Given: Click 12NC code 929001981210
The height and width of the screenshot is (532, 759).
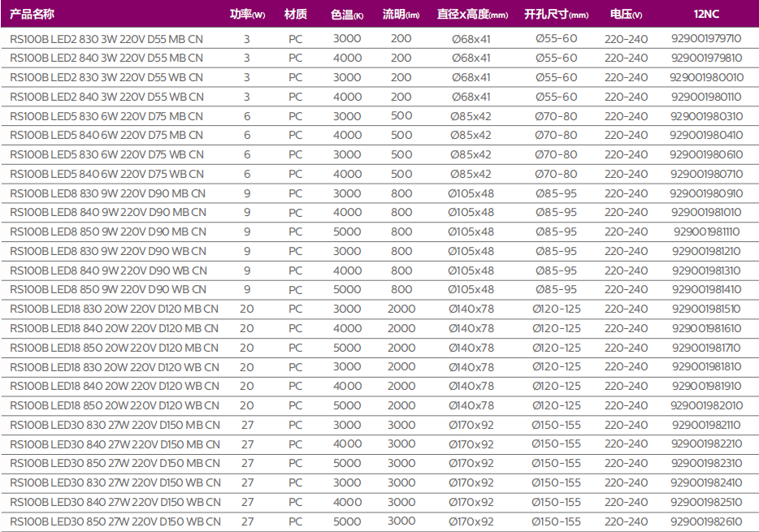Looking at the screenshot, I should click(x=706, y=251).
